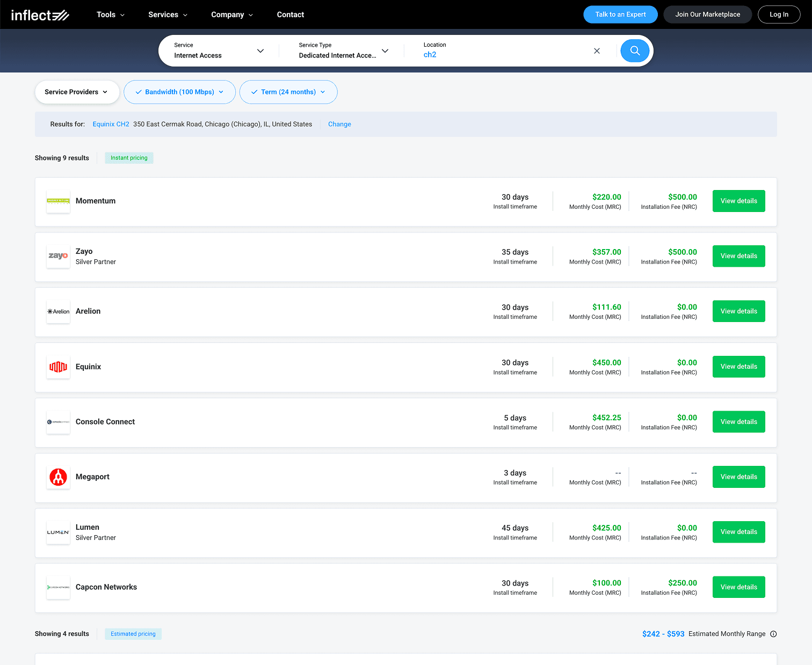Viewport: 812px width, 665px height.
Task: Click the Console Connect provider logo
Action: click(x=58, y=422)
